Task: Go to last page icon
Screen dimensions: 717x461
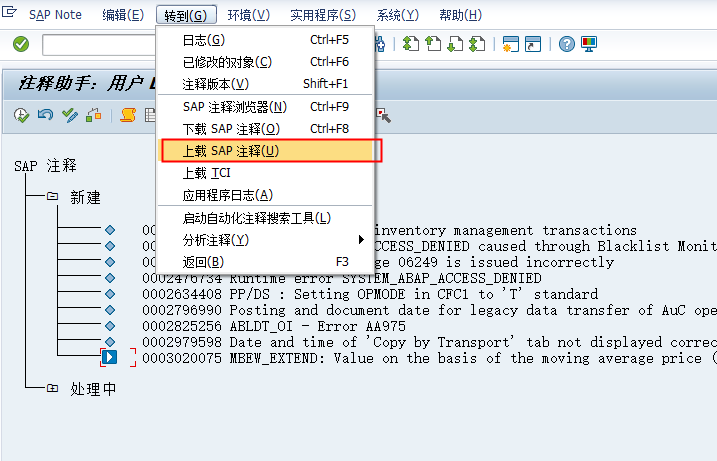Action: coord(477,44)
